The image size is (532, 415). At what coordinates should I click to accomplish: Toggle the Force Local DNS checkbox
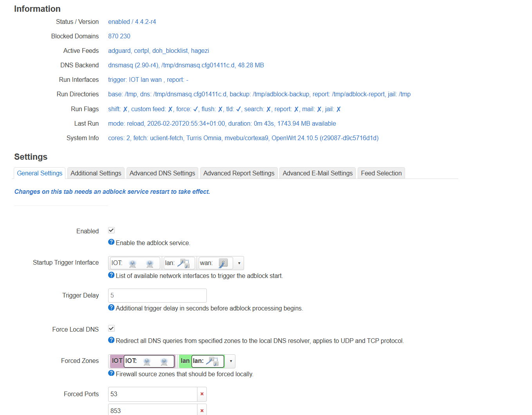(x=111, y=329)
